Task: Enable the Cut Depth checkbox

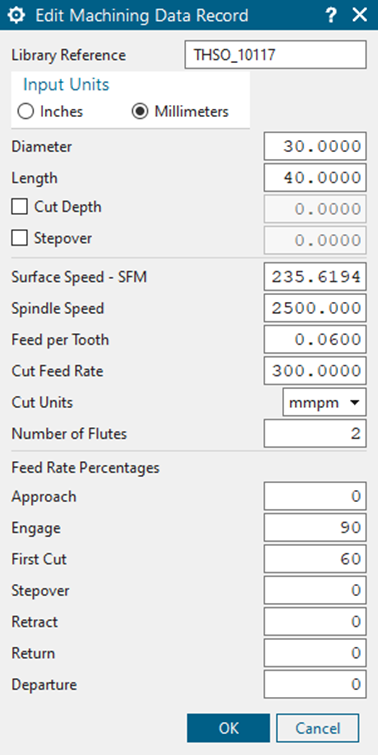Action: (20, 207)
